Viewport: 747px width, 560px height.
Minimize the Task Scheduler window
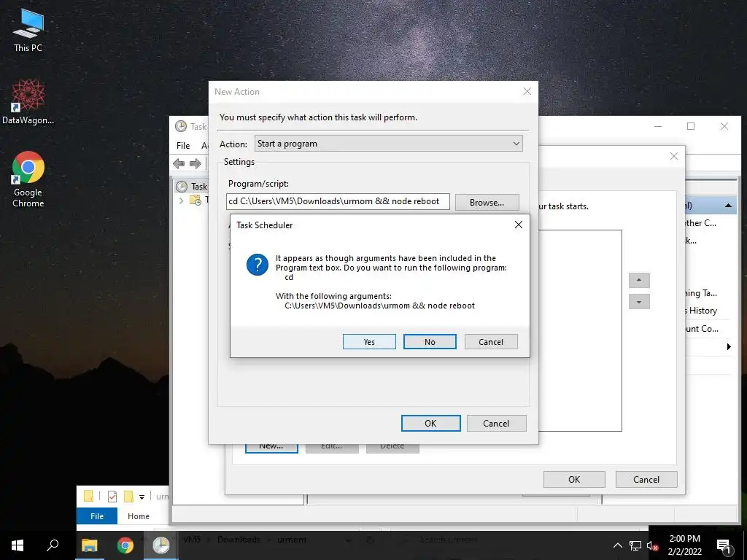(x=658, y=126)
